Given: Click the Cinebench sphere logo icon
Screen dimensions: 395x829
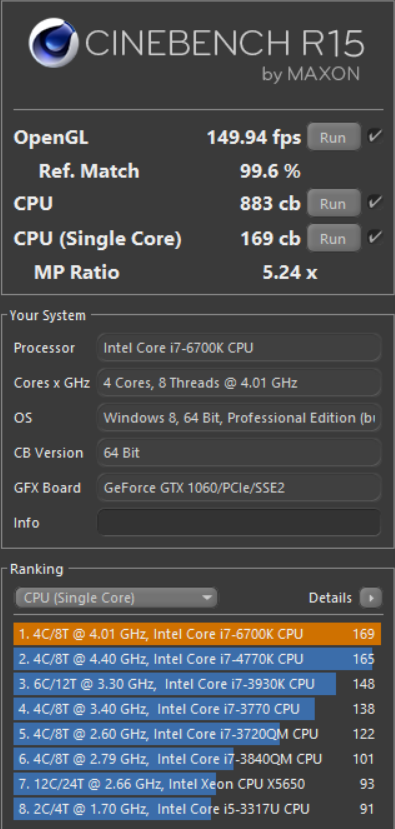Looking at the screenshot, I should [x=53, y=43].
